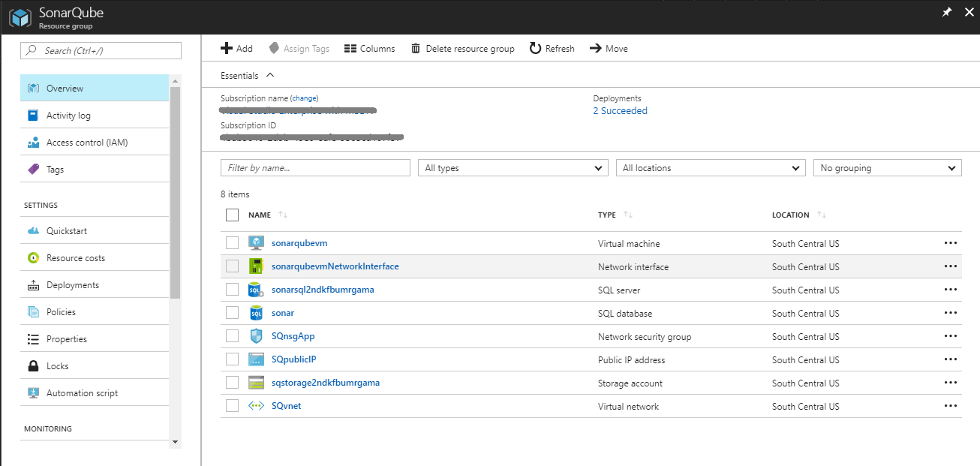
Task: Click the sonarqubevmNetworkInterface row icon
Action: [x=257, y=266]
